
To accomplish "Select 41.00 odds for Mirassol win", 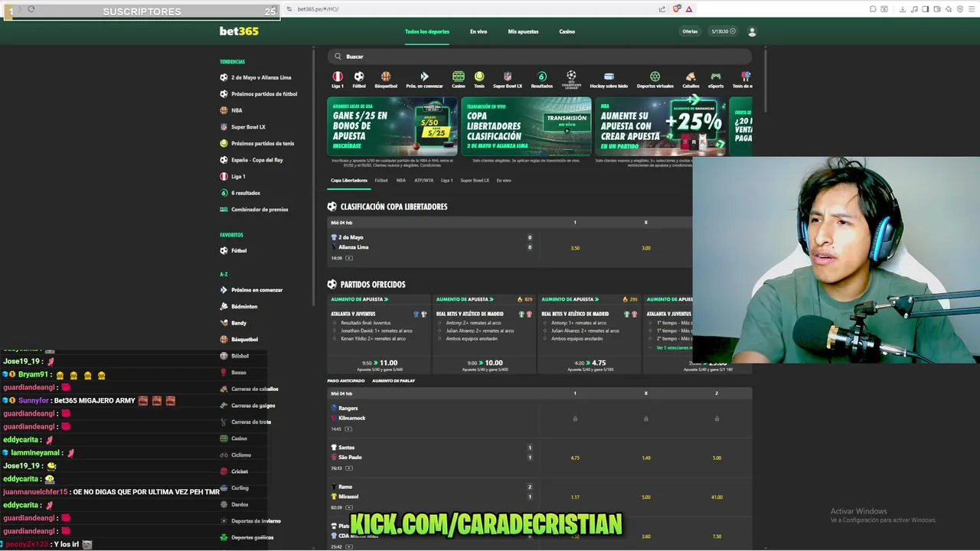I will 717,497.
